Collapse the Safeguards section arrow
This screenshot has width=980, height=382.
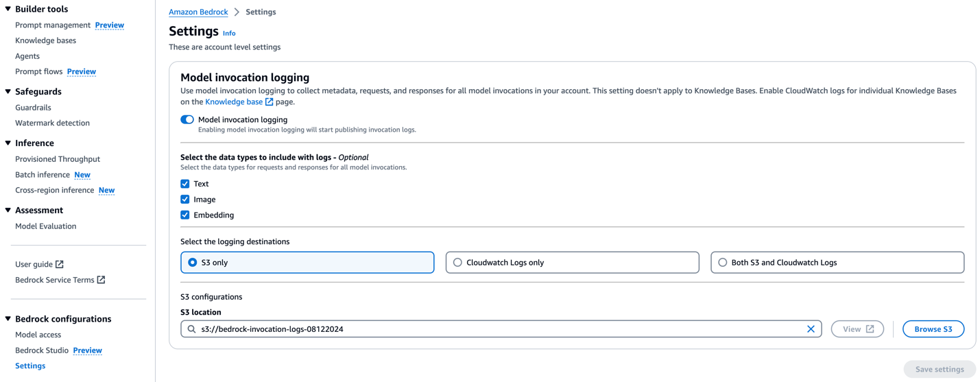pos(8,91)
